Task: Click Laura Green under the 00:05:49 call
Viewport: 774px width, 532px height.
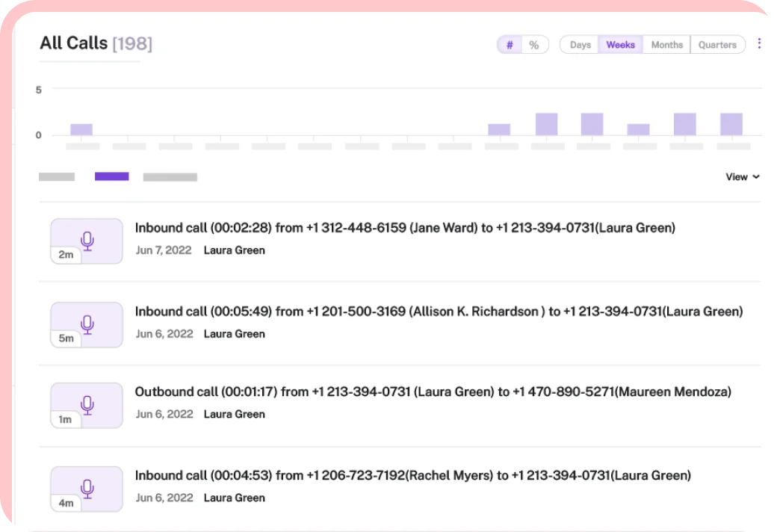Action: 235,334
